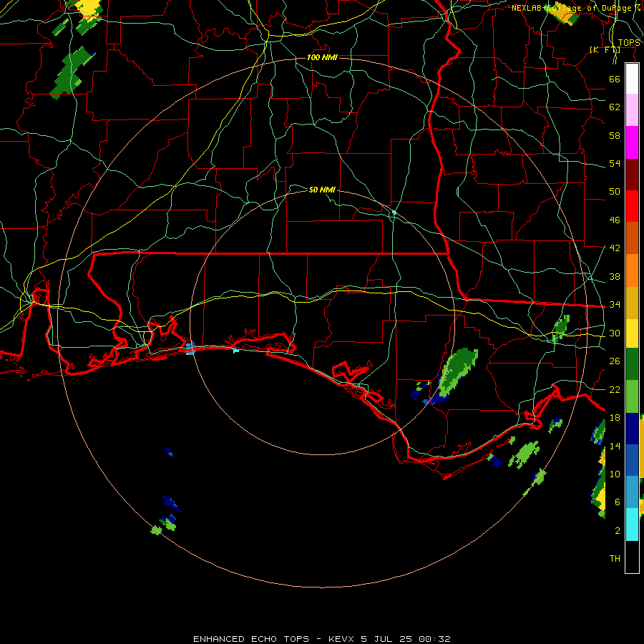Click the NEXLAB College of DuPage credit
The width and height of the screenshot is (644, 644).
tap(575, 8)
